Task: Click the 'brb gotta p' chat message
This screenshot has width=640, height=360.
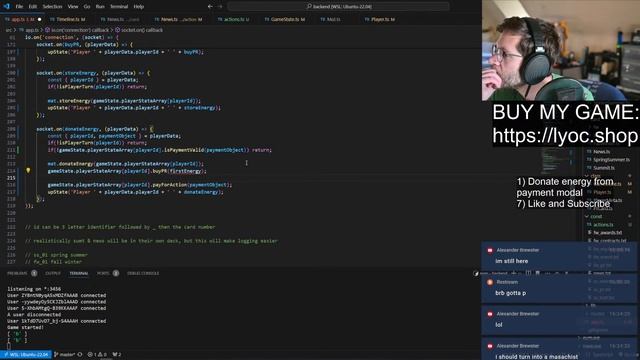Action: (510, 293)
